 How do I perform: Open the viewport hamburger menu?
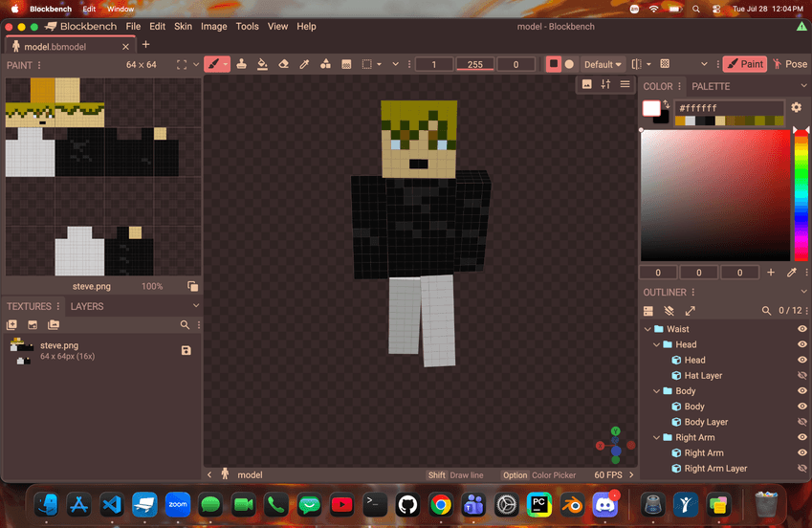pyautogui.click(x=625, y=84)
